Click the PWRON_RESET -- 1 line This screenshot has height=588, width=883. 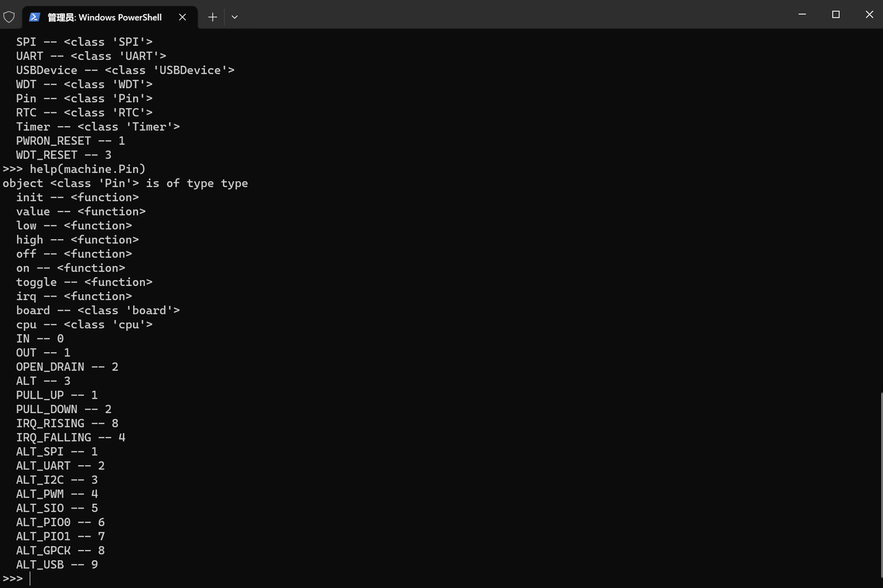71,141
